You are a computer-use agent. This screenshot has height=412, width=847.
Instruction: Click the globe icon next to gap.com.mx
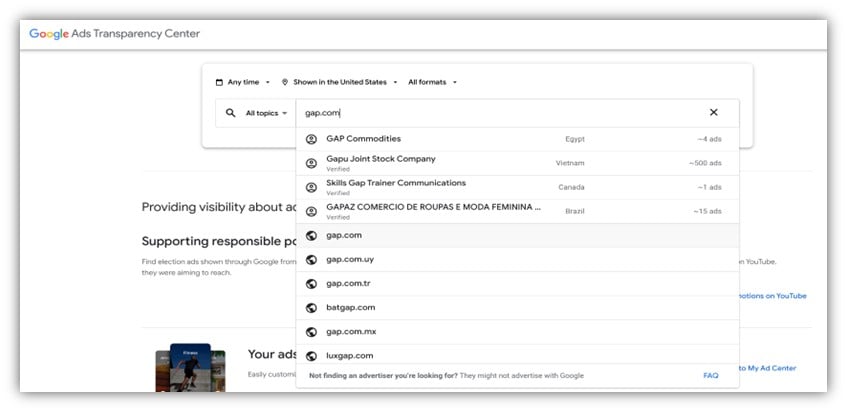pos(311,332)
